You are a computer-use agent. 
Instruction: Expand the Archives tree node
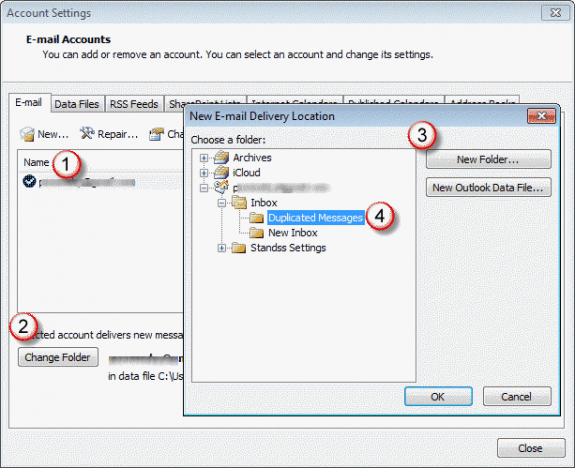pyautogui.click(x=204, y=158)
